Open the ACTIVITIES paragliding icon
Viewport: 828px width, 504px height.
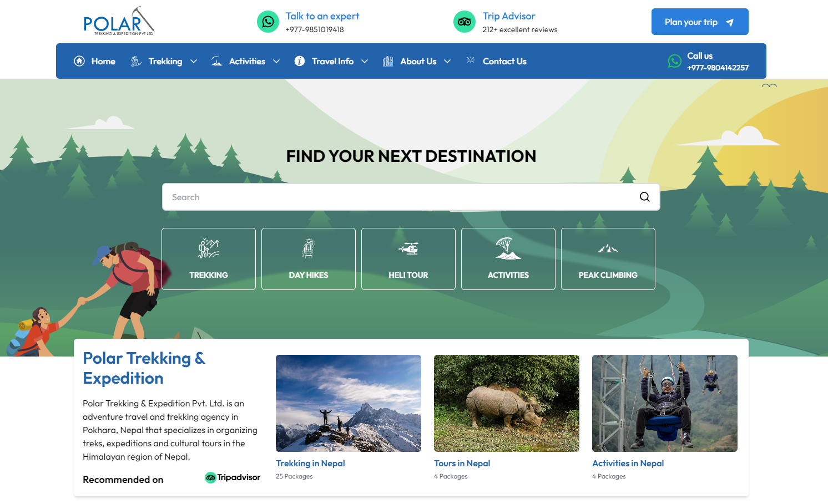point(508,250)
